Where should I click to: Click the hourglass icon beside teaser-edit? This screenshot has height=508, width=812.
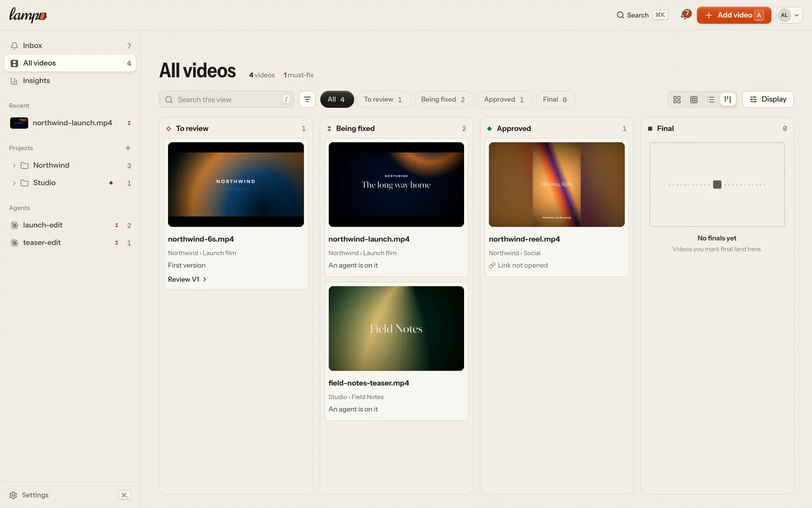[x=117, y=243]
